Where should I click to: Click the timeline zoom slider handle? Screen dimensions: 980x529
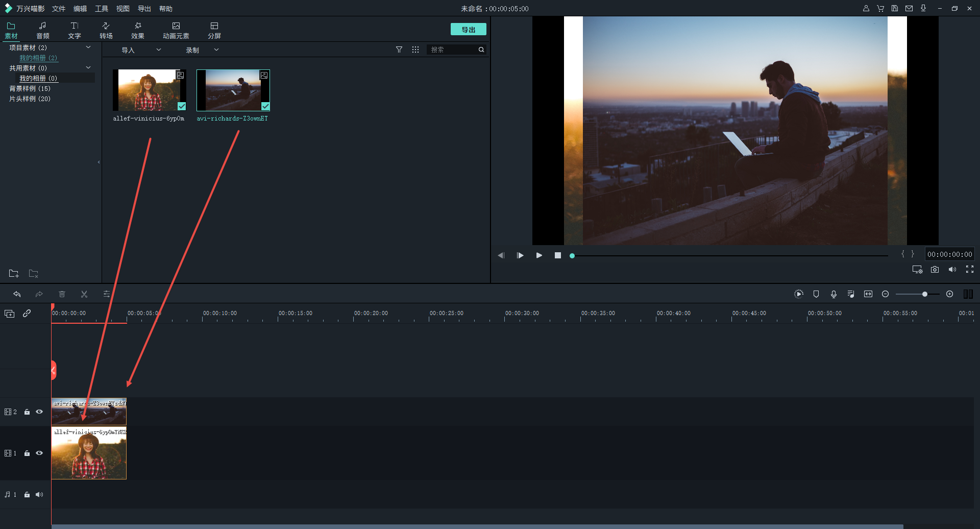[924, 294]
